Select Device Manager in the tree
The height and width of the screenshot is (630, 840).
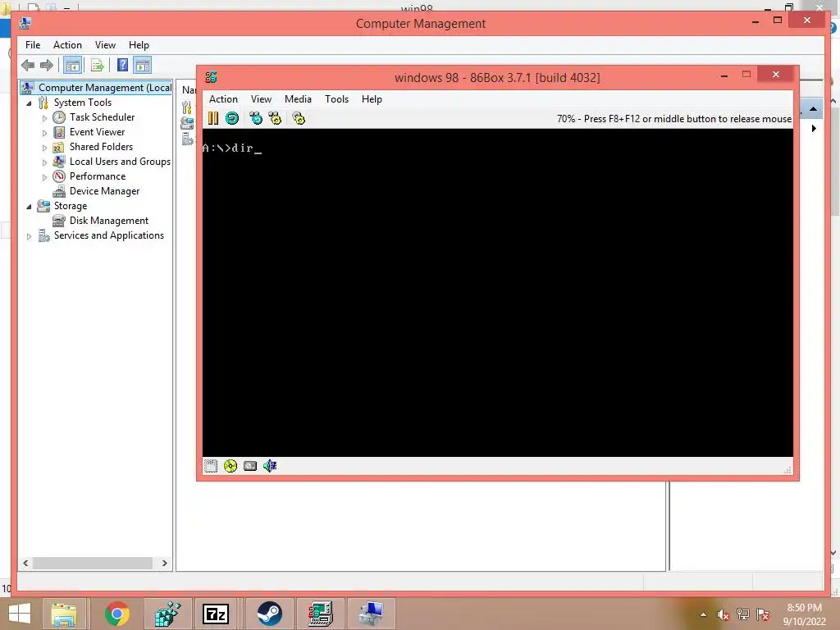(x=104, y=191)
